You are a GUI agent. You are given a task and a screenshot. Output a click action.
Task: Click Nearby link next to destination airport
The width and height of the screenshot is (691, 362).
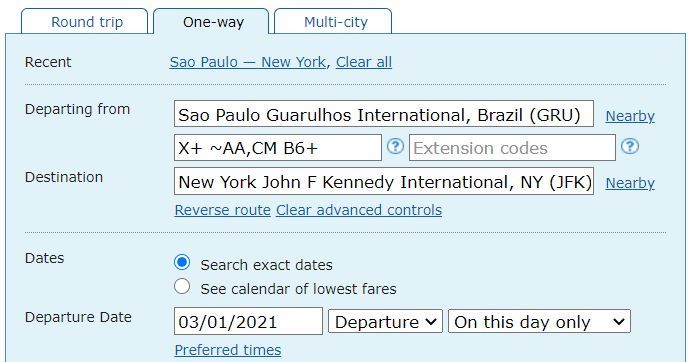click(x=630, y=183)
